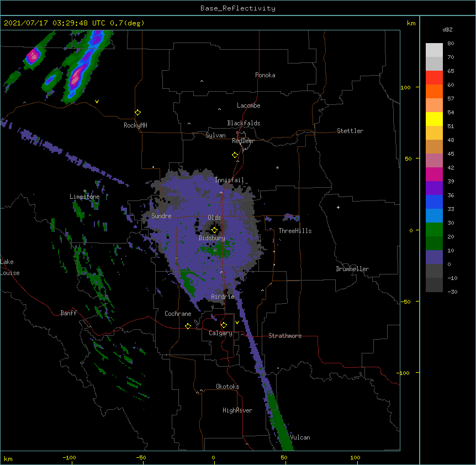
Task: Select the Lacombe town label
Action: [x=248, y=105]
